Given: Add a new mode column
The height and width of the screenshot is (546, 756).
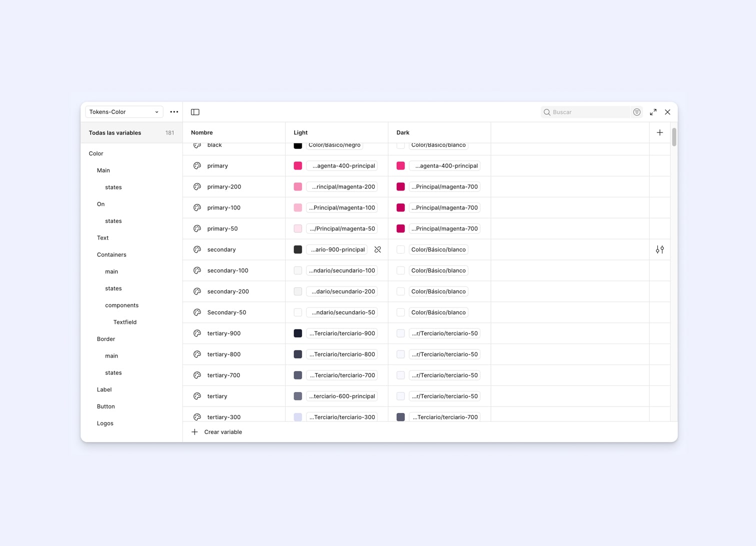Looking at the screenshot, I should tap(659, 132).
